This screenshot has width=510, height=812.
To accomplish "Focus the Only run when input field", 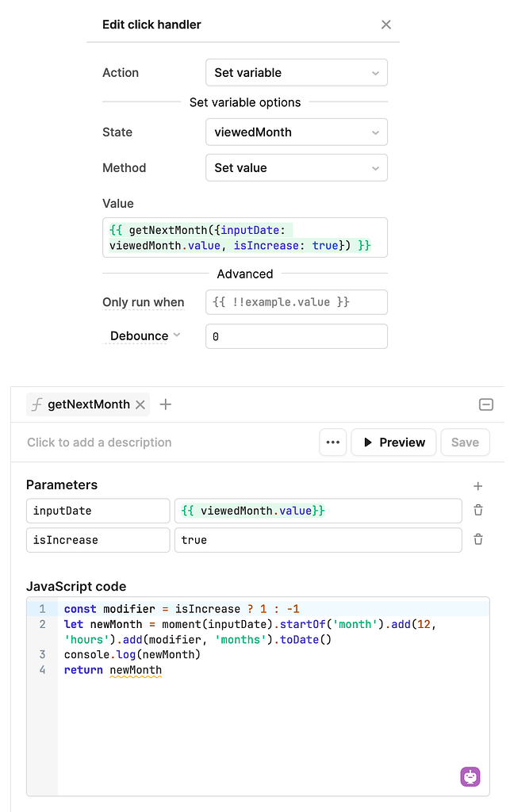I will tap(297, 302).
